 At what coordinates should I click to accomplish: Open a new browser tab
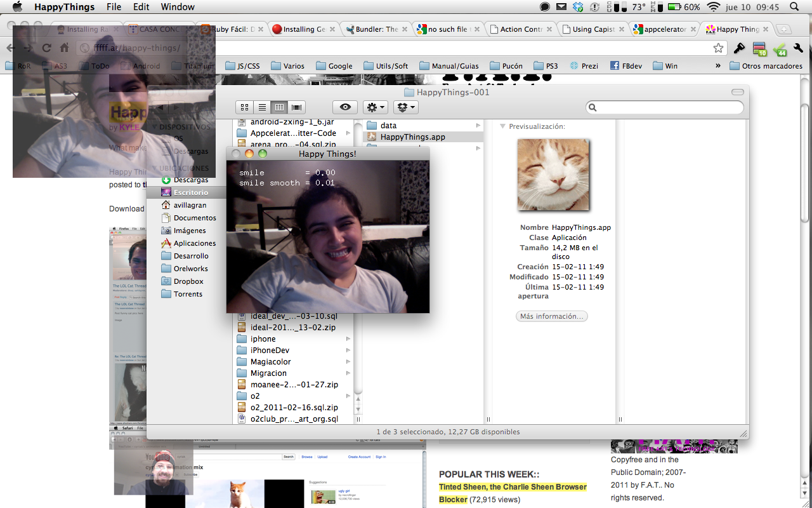click(x=784, y=29)
